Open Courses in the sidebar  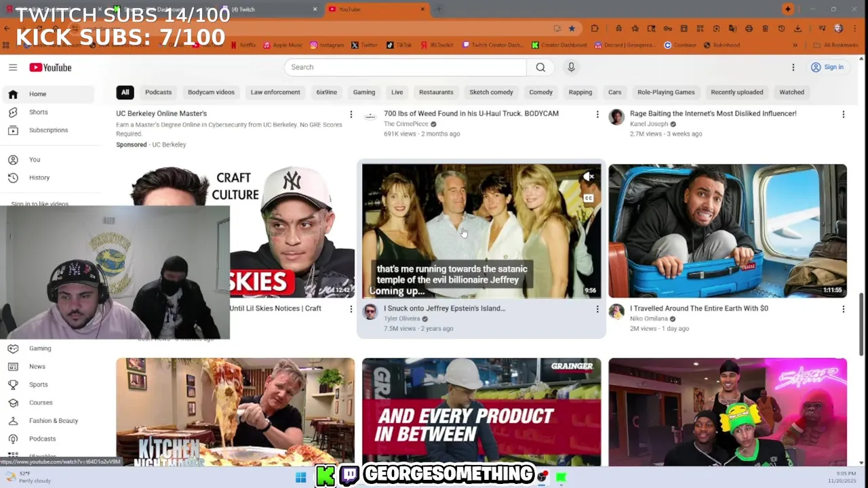coord(49,403)
